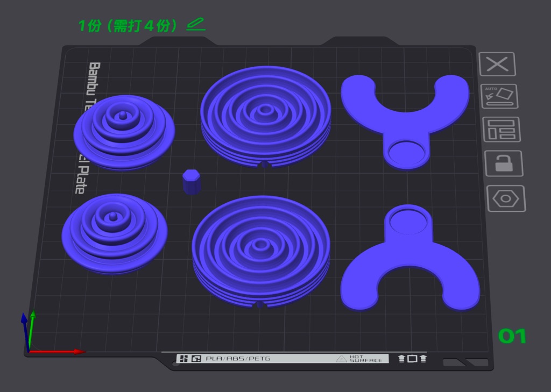The height and width of the screenshot is (392, 551).
Task: Select the lower-left stacked cone ring model
Action: [x=115, y=233]
